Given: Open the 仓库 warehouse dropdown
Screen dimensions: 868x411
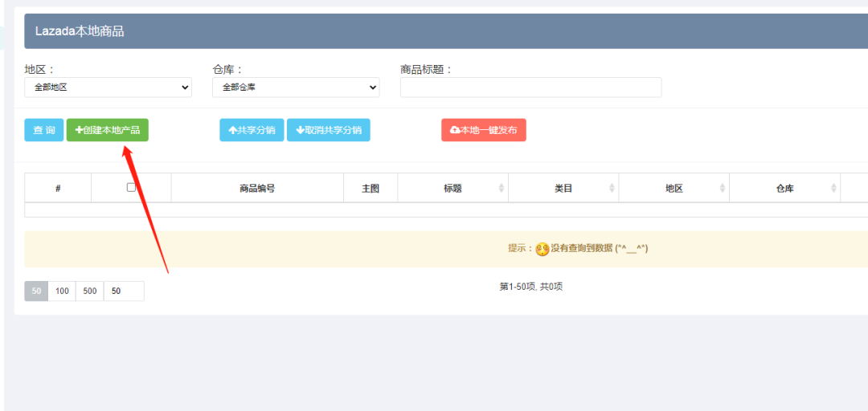Looking at the screenshot, I should pyautogui.click(x=296, y=87).
